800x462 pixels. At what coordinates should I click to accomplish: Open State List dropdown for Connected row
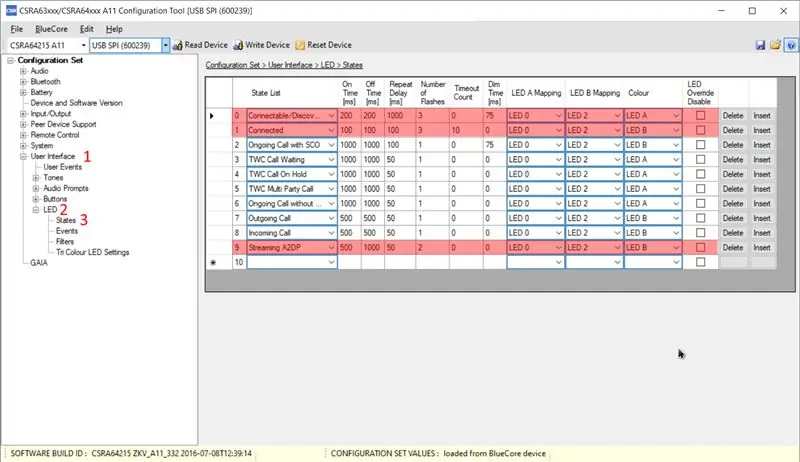[331, 131]
